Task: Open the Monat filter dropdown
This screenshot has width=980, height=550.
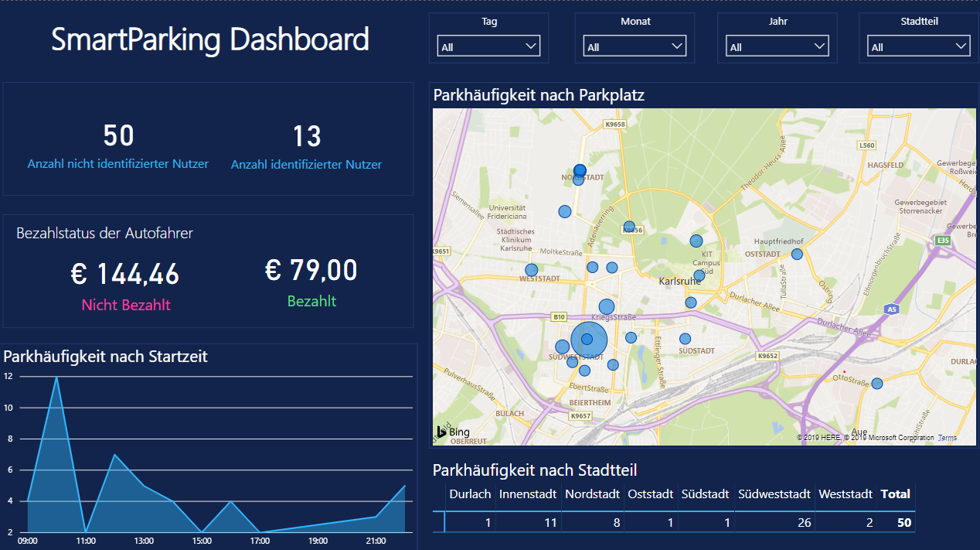Action: click(635, 46)
